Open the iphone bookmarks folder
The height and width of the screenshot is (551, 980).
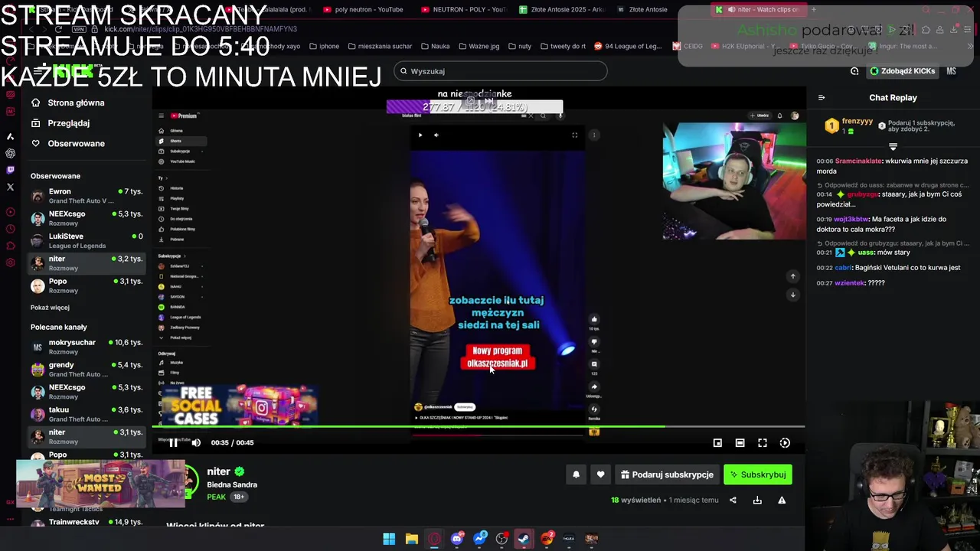(x=324, y=46)
